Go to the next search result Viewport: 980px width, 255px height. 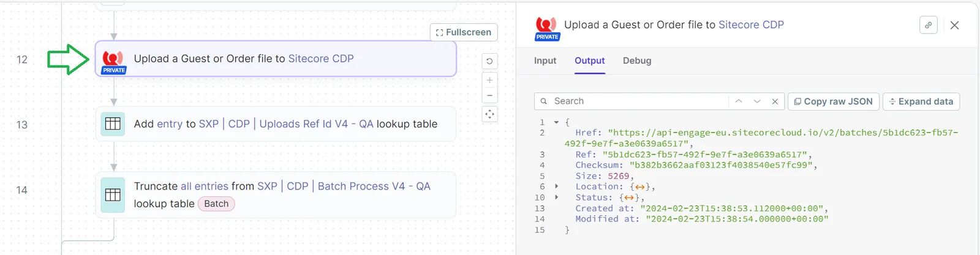pos(757,102)
